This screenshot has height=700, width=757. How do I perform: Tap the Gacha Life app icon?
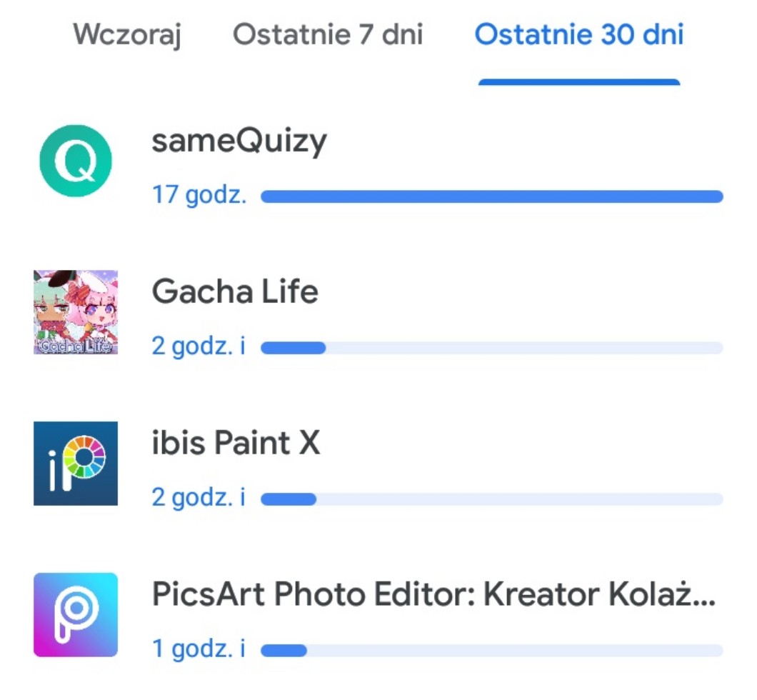click(76, 312)
